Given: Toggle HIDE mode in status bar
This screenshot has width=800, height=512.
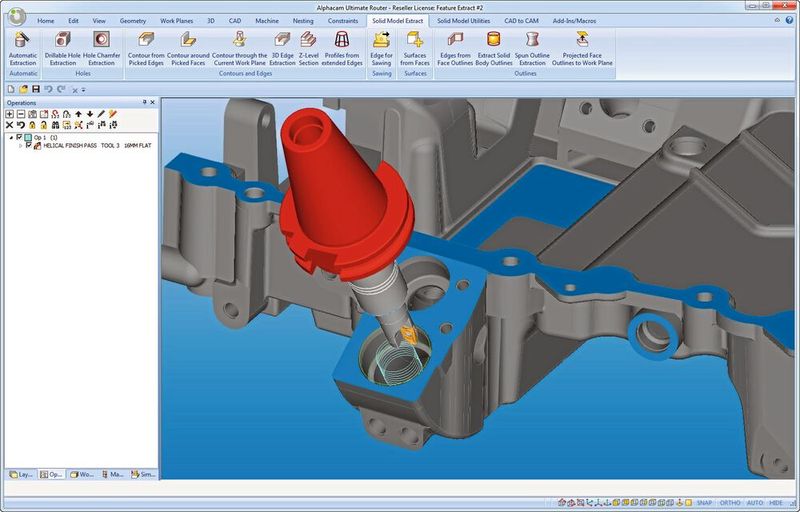Looking at the screenshot, I should [x=776, y=503].
